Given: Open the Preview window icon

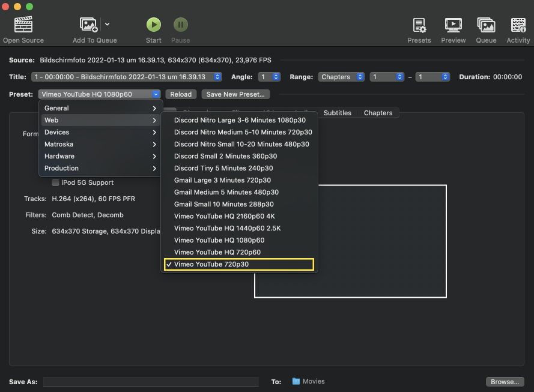Looking at the screenshot, I should (454, 25).
